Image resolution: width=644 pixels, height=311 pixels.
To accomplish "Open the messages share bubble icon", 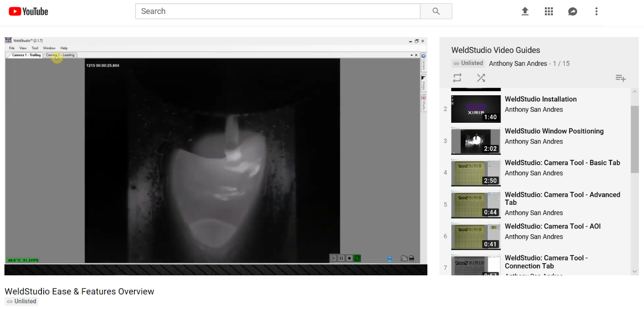I will [572, 11].
